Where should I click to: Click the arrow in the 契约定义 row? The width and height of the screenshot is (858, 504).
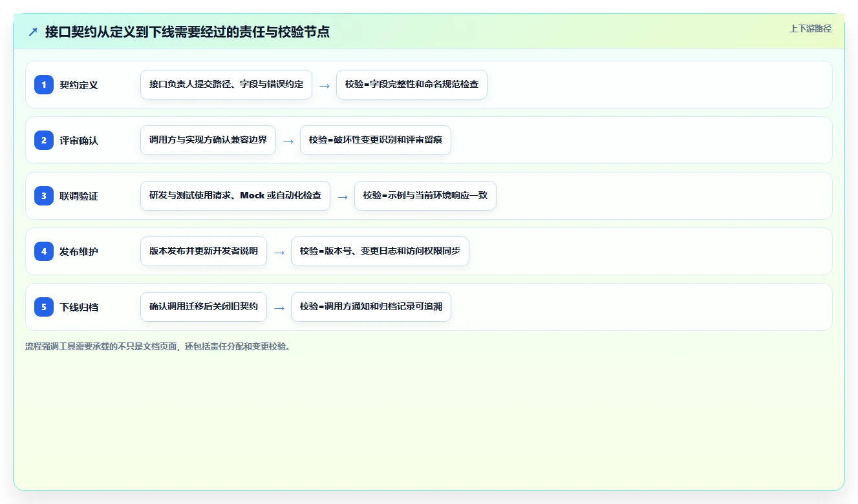[x=325, y=85]
